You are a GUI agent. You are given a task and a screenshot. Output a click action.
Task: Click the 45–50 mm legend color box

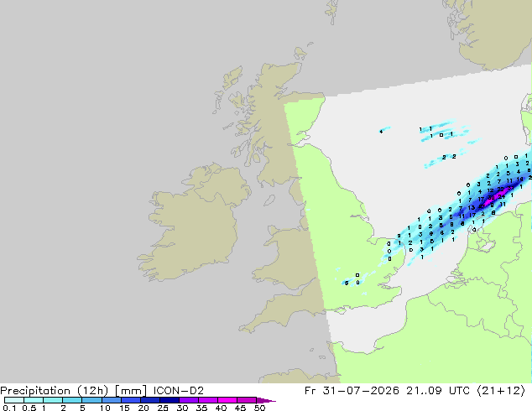coord(247,400)
